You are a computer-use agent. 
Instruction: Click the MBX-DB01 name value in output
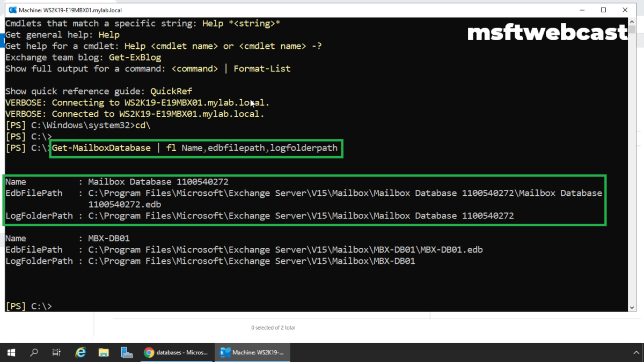(x=109, y=238)
